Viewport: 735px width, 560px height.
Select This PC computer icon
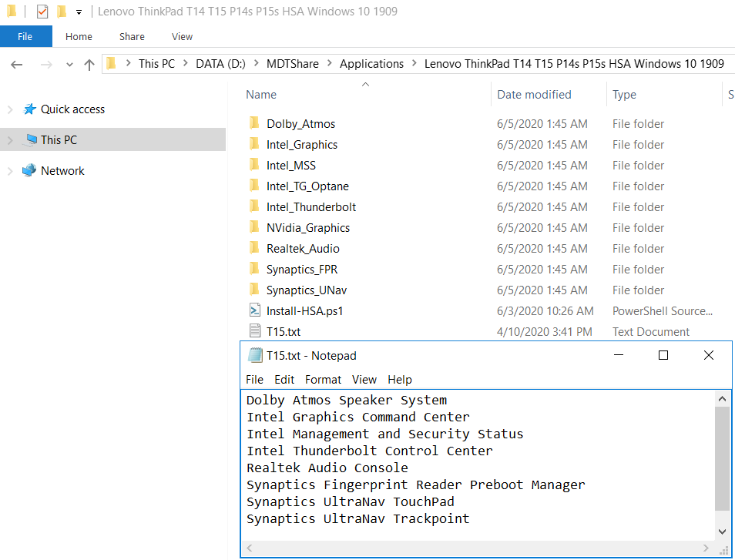pos(30,139)
